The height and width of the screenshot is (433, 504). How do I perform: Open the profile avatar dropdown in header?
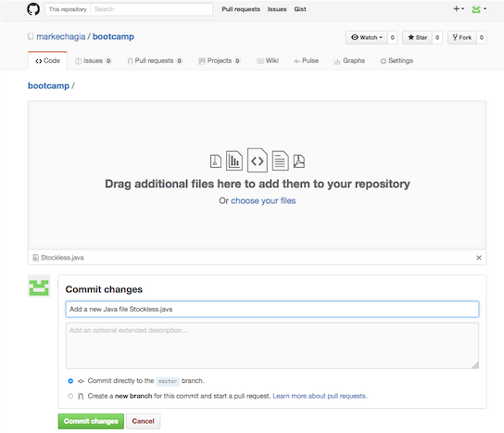coord(479,9)
